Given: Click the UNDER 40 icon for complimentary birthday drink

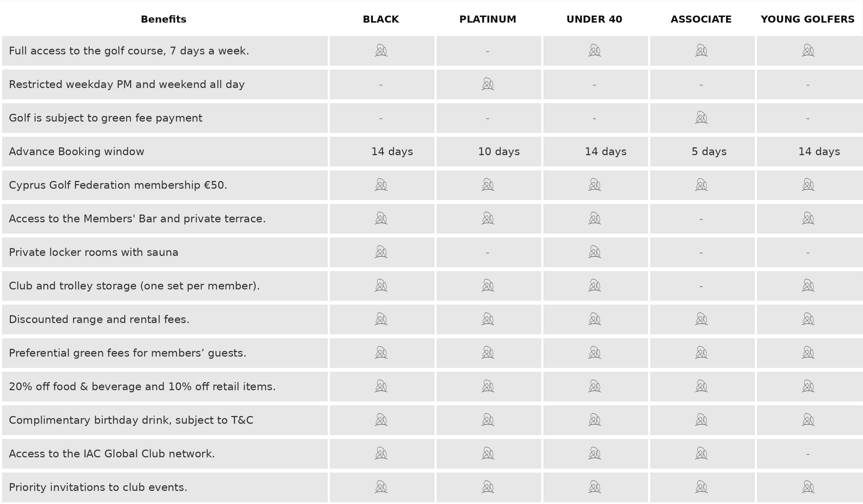Looking at the screenshot, I should [x=595, y=420].
